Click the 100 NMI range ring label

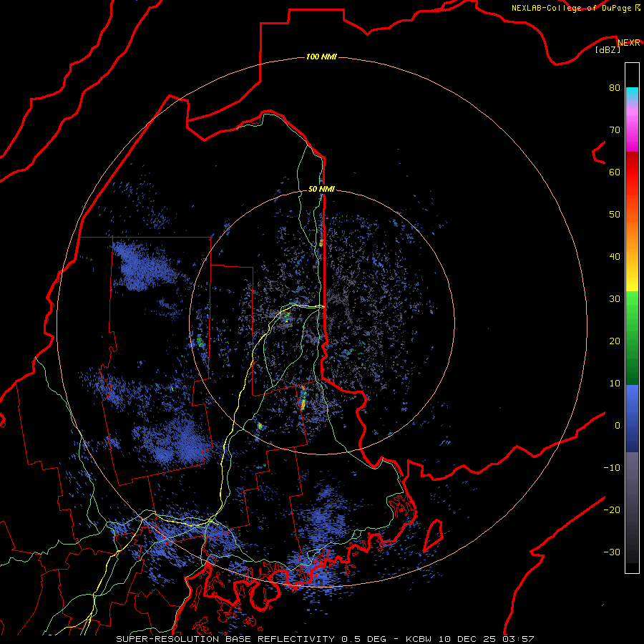(x=321, y=57)
